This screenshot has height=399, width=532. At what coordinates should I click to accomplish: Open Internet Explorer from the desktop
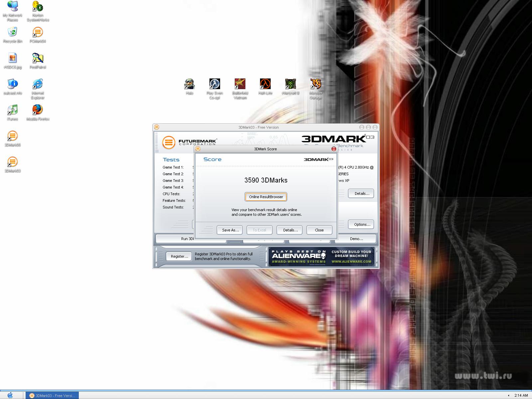[x=38, y=84]
